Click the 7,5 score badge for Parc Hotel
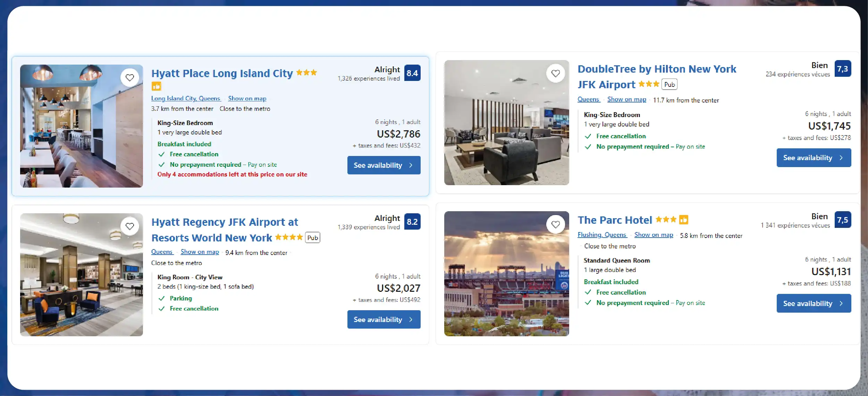Image resolution: width=868 pixels, height=396 pixels. 842,220
